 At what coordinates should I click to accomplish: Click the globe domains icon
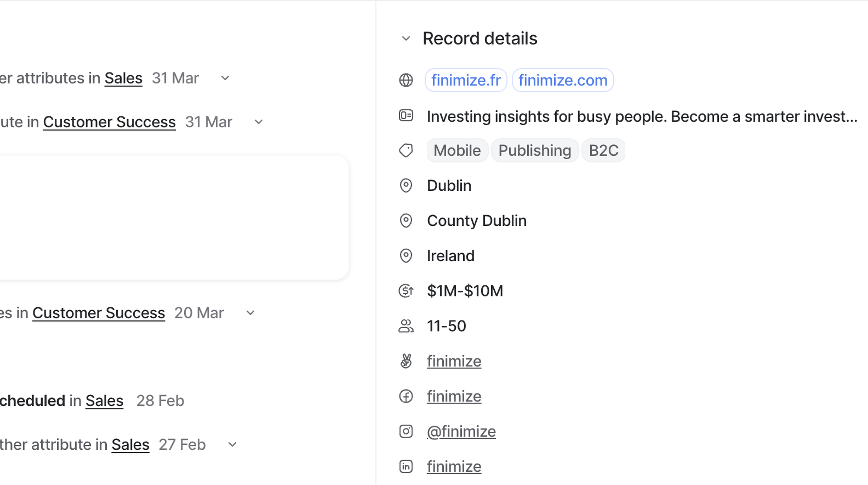(x=406, y=80)
